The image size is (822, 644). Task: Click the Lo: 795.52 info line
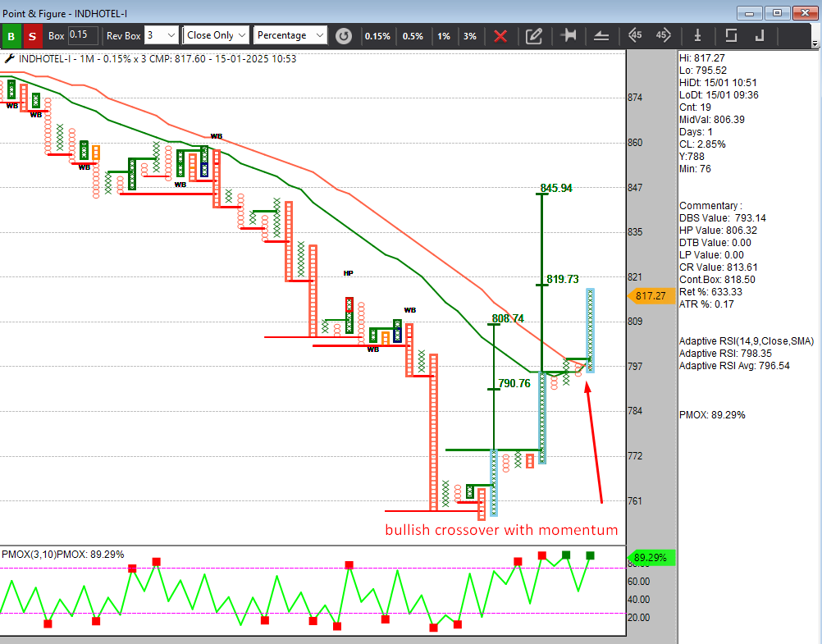(x=703, y=71)
